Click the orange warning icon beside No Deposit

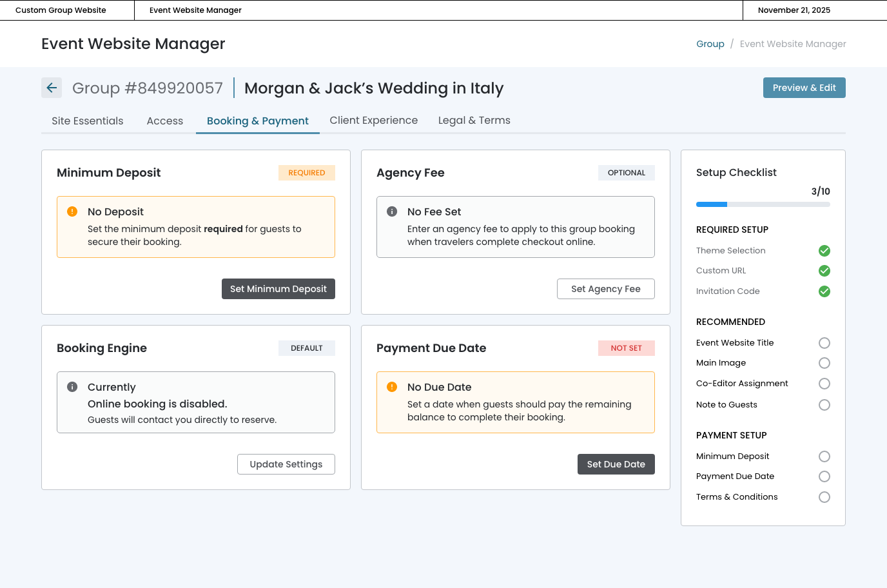[x=72, y=211]
